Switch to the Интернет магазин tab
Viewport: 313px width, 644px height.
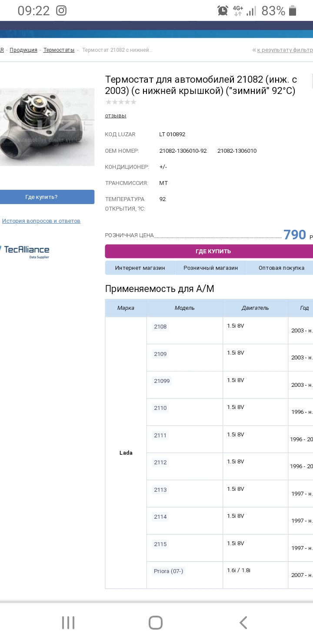coord(140,268)
